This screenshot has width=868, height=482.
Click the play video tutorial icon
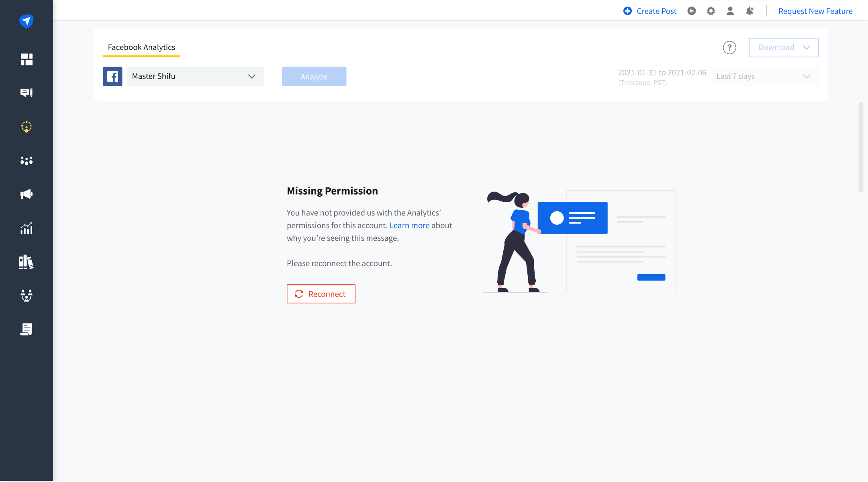692,11
